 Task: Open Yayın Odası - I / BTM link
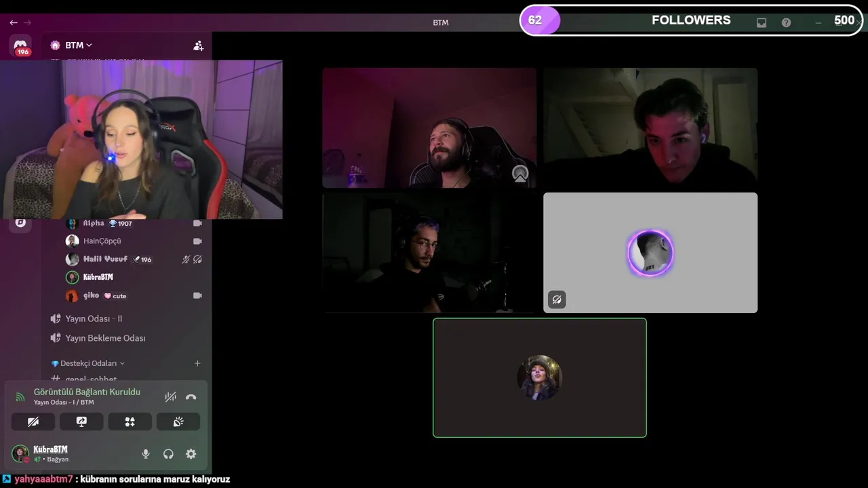click(64, 403)
